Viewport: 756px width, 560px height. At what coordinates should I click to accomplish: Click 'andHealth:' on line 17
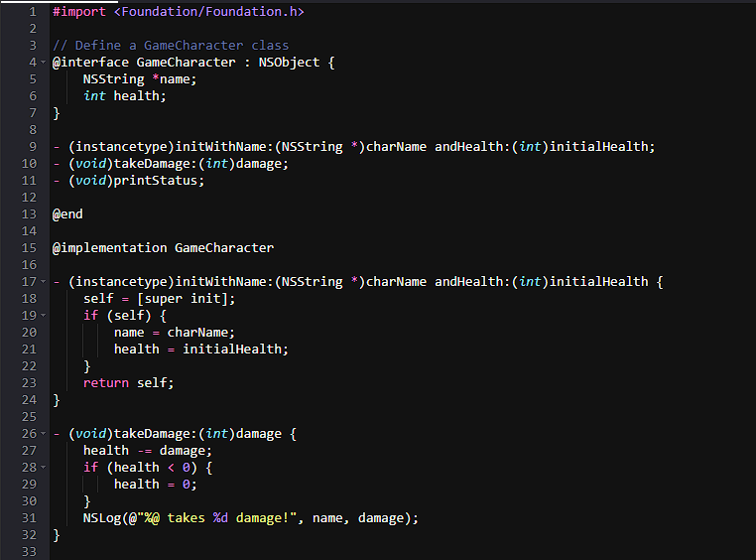pyautogui.click(x=472, y=282)
